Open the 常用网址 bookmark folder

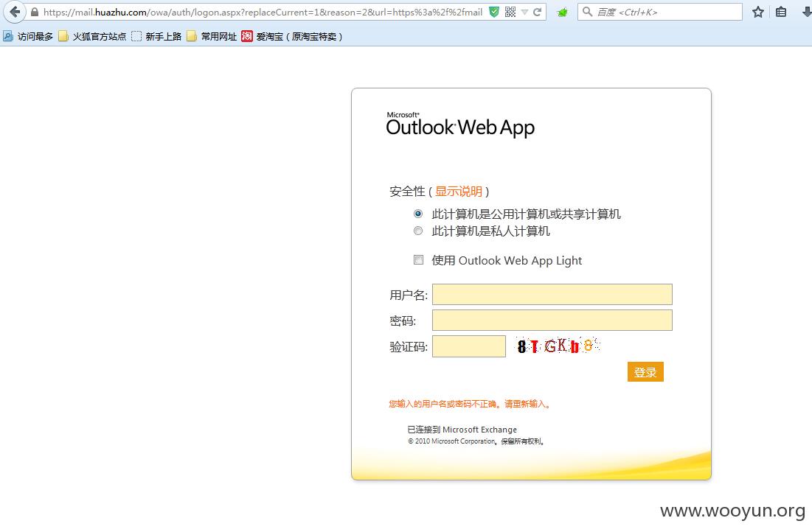tap(212, 36)
